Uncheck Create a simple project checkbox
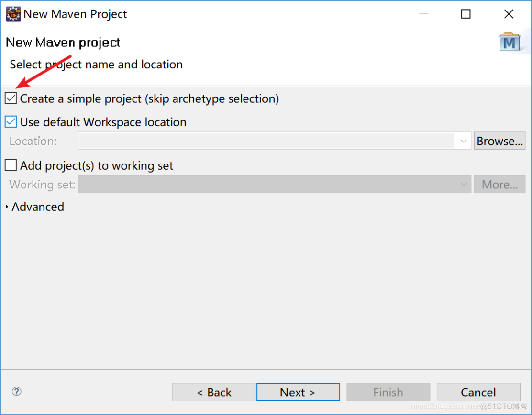The width and height of the screenshot is (532, 415). click(11, 98)
